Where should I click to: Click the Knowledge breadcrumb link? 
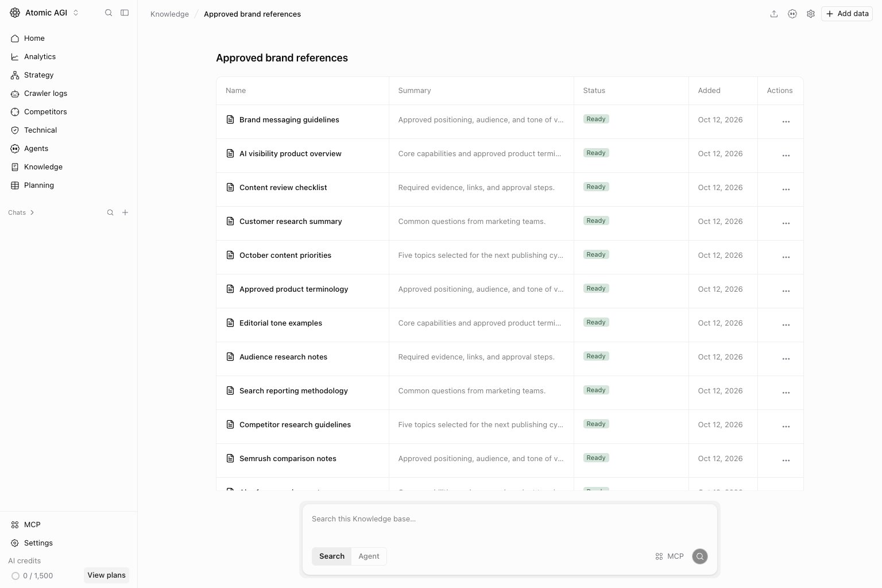click(x=169, y=14)
